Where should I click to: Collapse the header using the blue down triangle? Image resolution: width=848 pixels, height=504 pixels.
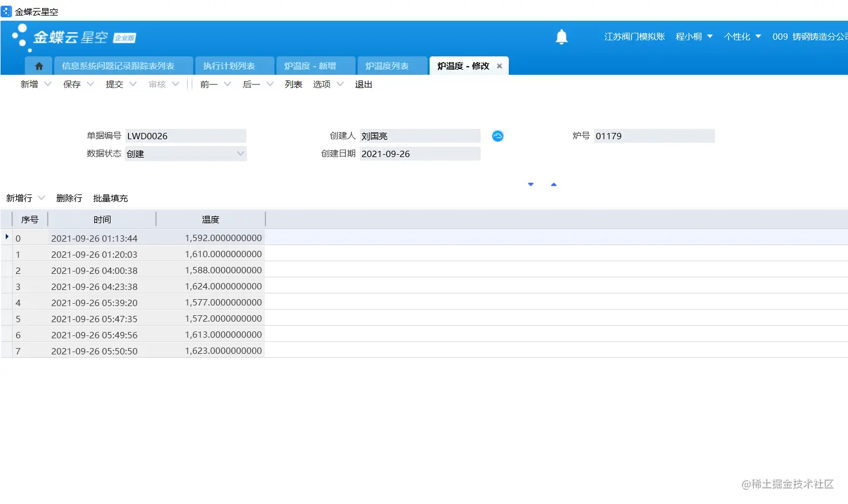(x=530, y=184)
